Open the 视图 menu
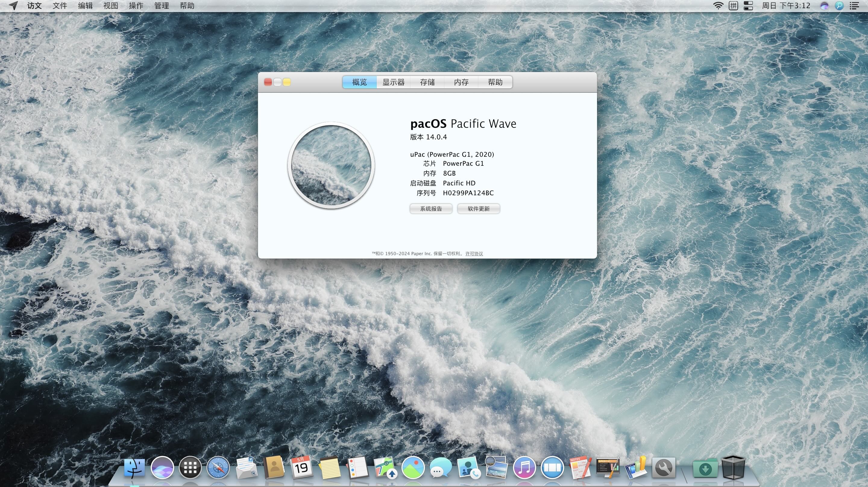 [x=111, y=6]
